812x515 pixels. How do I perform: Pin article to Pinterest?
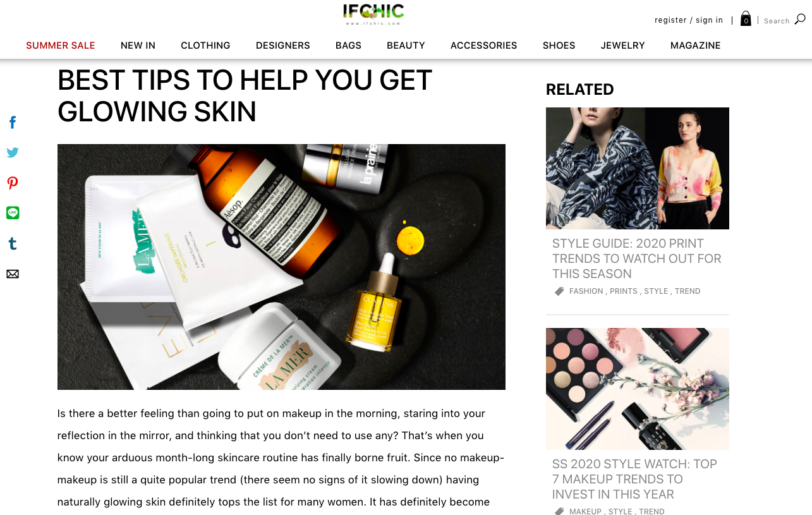pyautogui.click(x=13, y=183)
